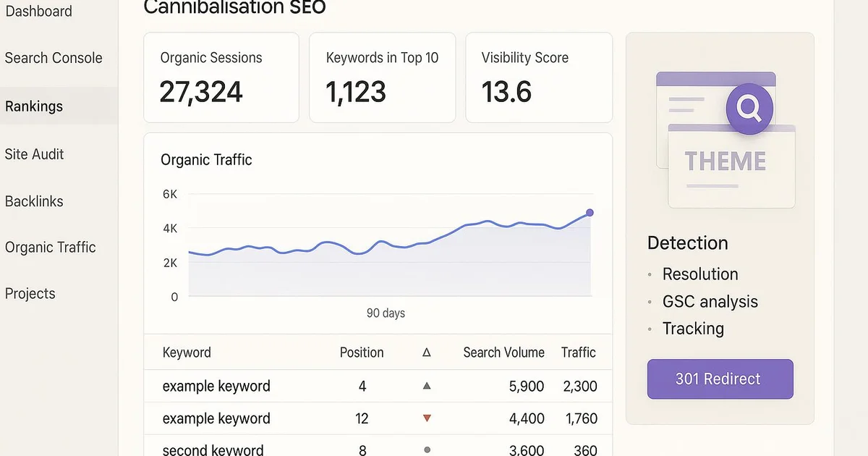The image size is (868, 456).
Task: Sort table by Position column header
Action: [362, 353]
